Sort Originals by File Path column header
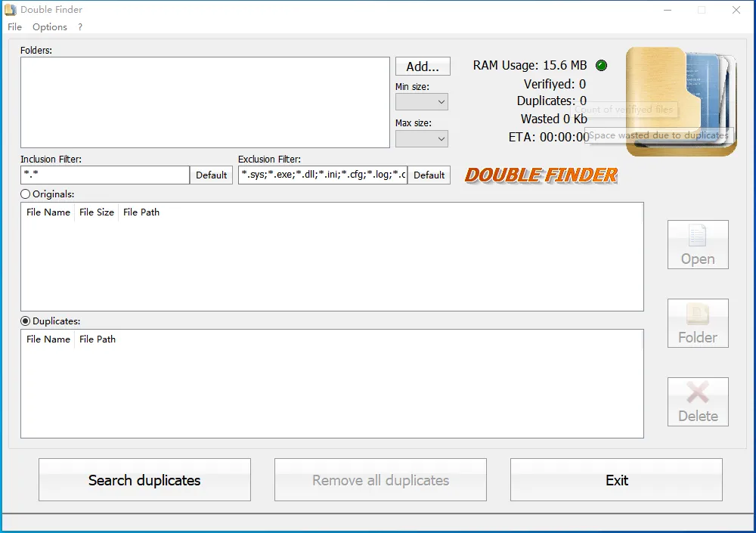Screen dimensions: 756x533 coord(141,212)
